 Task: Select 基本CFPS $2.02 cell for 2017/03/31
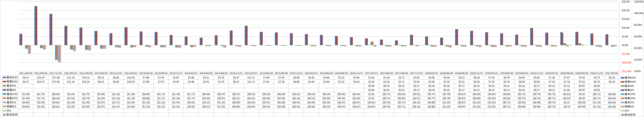372,94
